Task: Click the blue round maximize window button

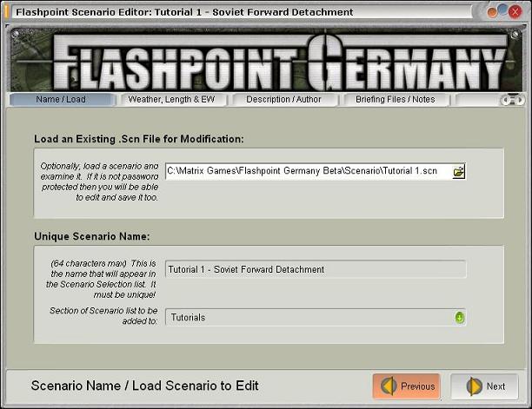Action: pos(502,10)
